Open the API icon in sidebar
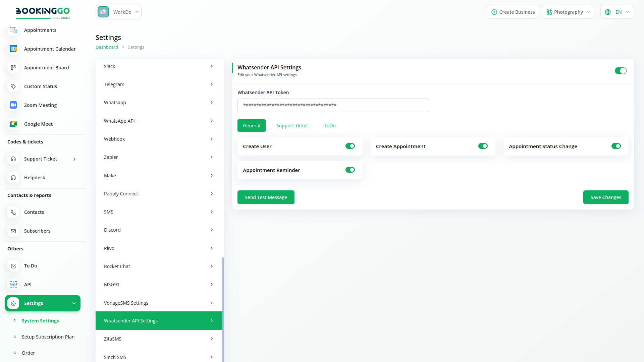Screen dimensions: 644x362 (13, 285)
